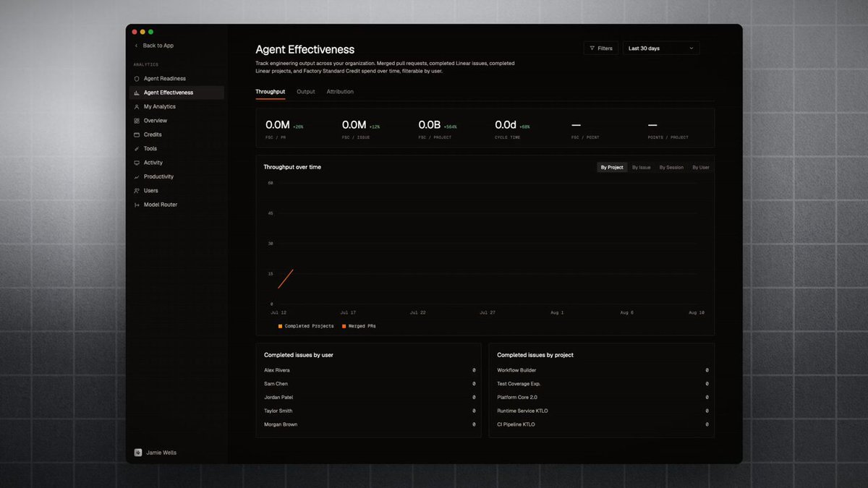Click the Model Router branch icon
868x488 pixels.
coord(137,205)
